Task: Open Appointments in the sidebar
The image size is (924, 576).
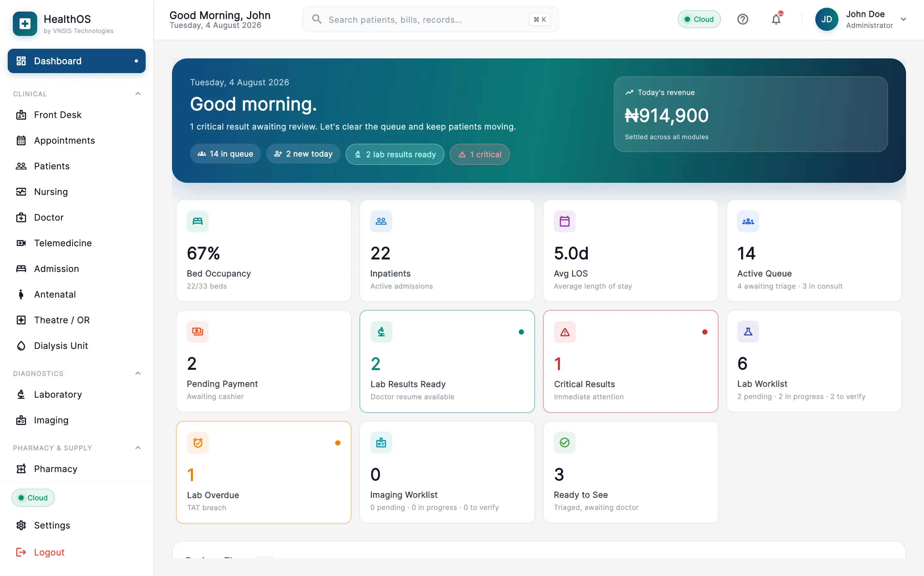Action: (77, 140)
